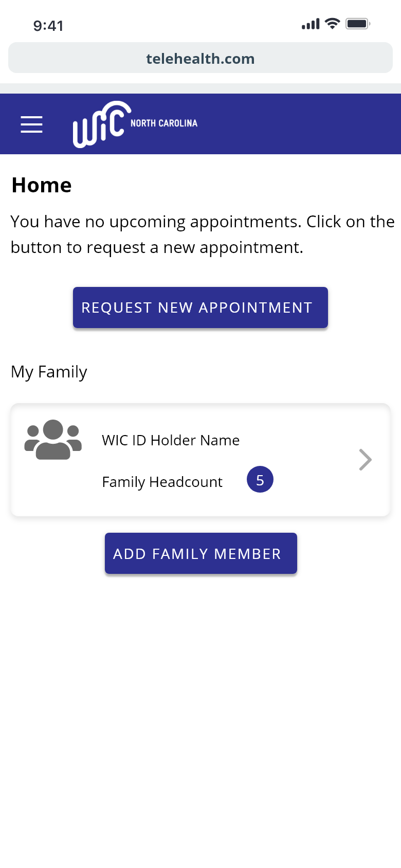Image resolution: width=401 pixels, height=868 pixels.
Task: Click the family headcount badge showing 5
Action: pyautogui.click(x=260, y=480)
